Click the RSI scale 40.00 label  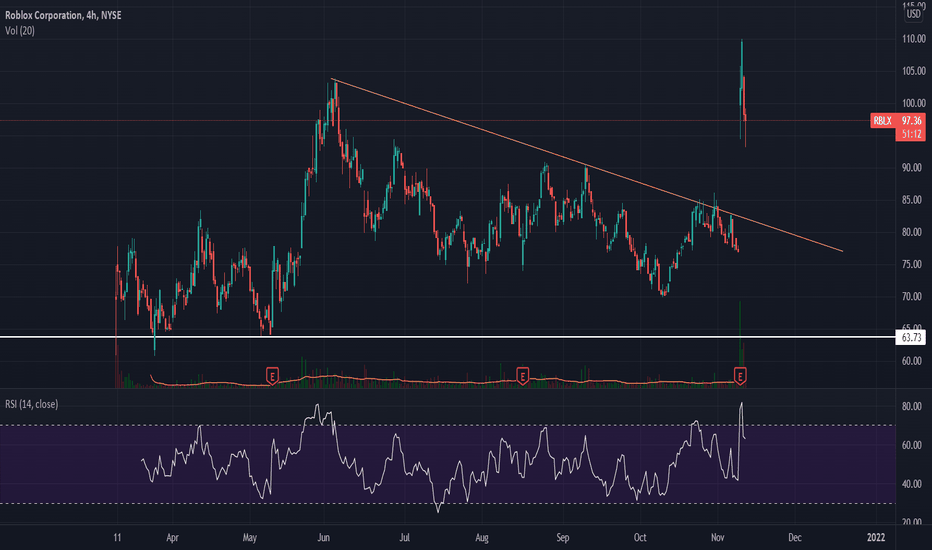[x=912, y=484]
